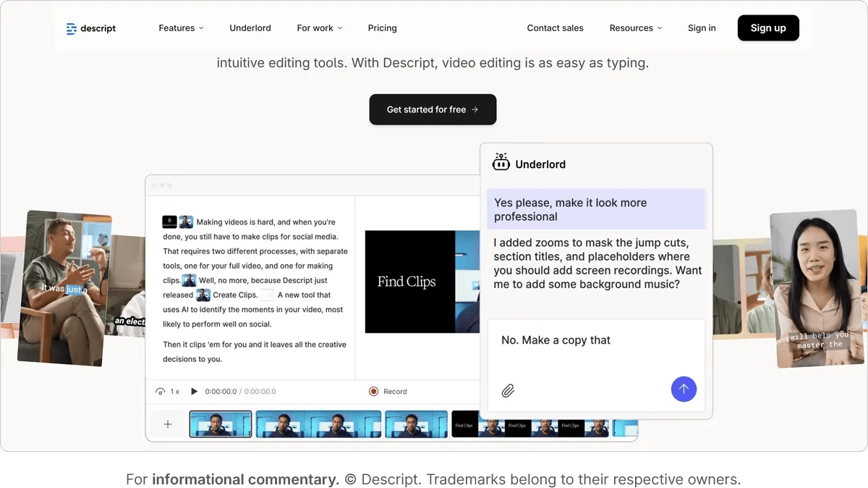This screenshot has width=868, height=488.
Task: Open the Contact sales link
Action: pos(555,28)
